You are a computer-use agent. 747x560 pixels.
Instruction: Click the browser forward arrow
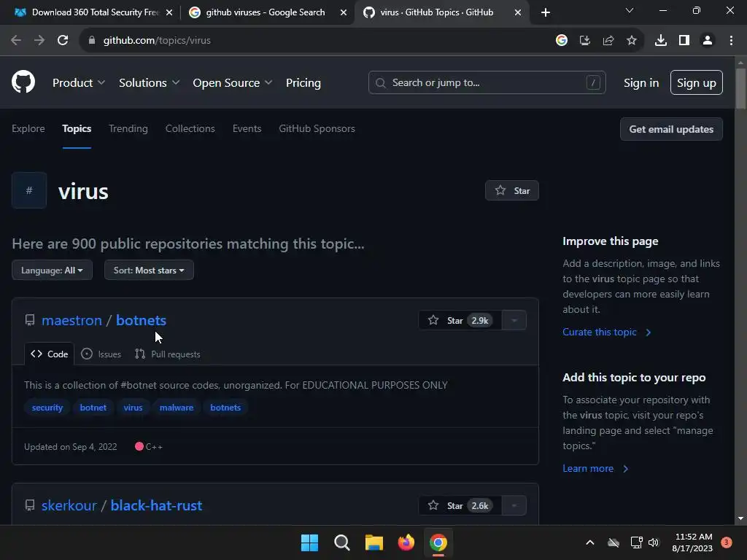39,41
